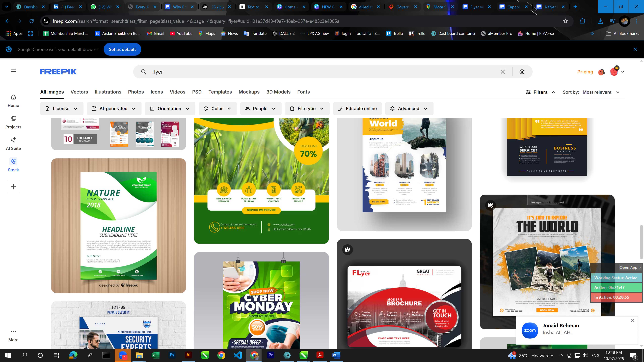Screen dimensions: 644x362
Task: Close the Zoom notification popup
Action: point(632,320)
